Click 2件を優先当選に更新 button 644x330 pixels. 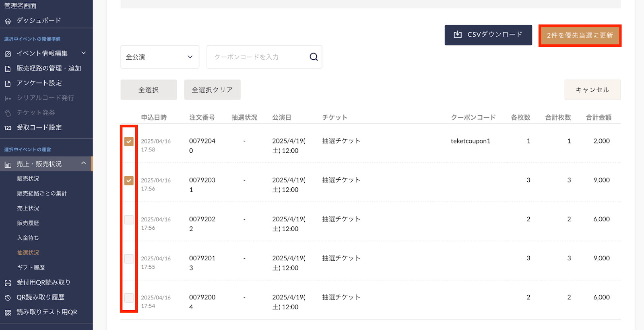(580, 35)
